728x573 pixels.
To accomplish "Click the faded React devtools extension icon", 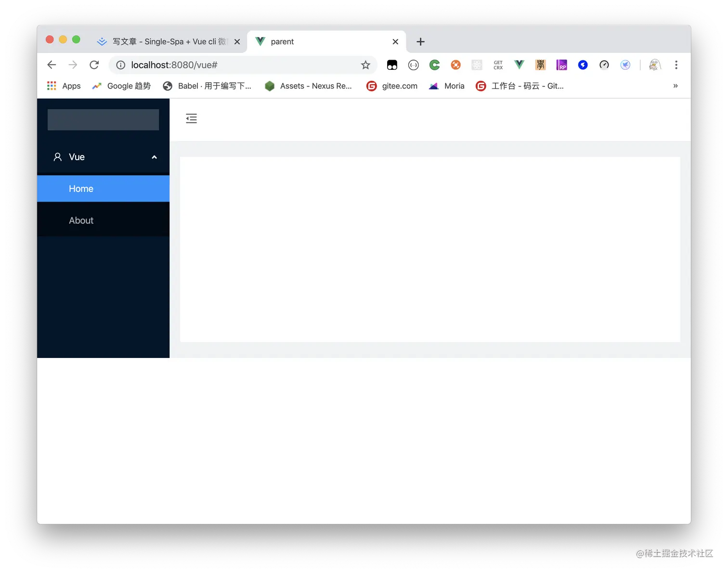I will (x=477, y=65).
